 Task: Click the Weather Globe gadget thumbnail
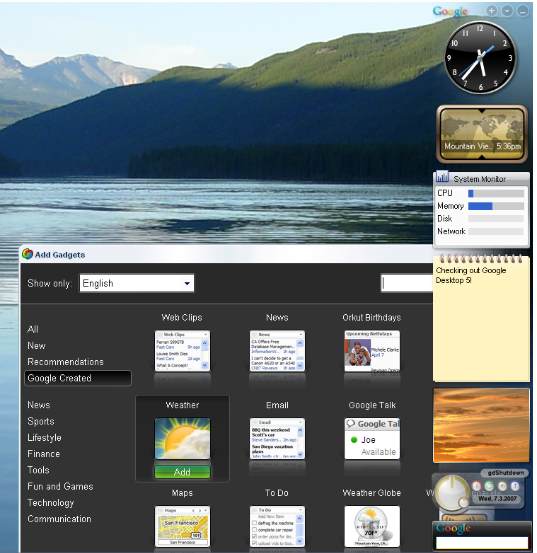pyautogui.click(x=372, y=526)
